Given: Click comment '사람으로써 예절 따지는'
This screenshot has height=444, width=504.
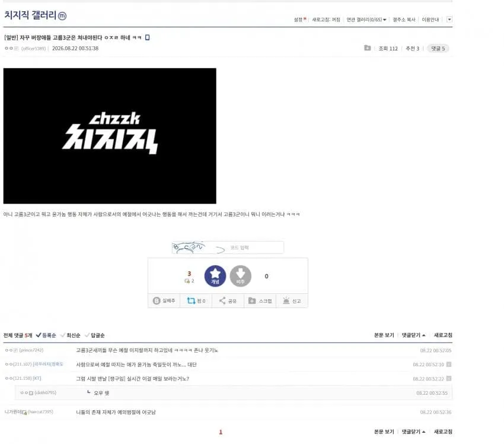Looking at the screenshot, I should pyautogui.click(x=136, y=364).
